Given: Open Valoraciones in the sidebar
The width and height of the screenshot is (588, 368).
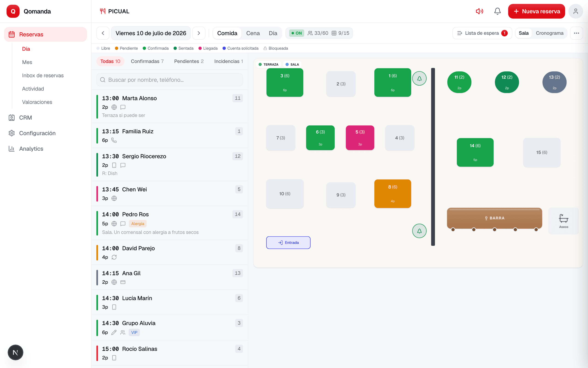Looking at the screenshot, I should pyautogui.click(x=37, y=102).
